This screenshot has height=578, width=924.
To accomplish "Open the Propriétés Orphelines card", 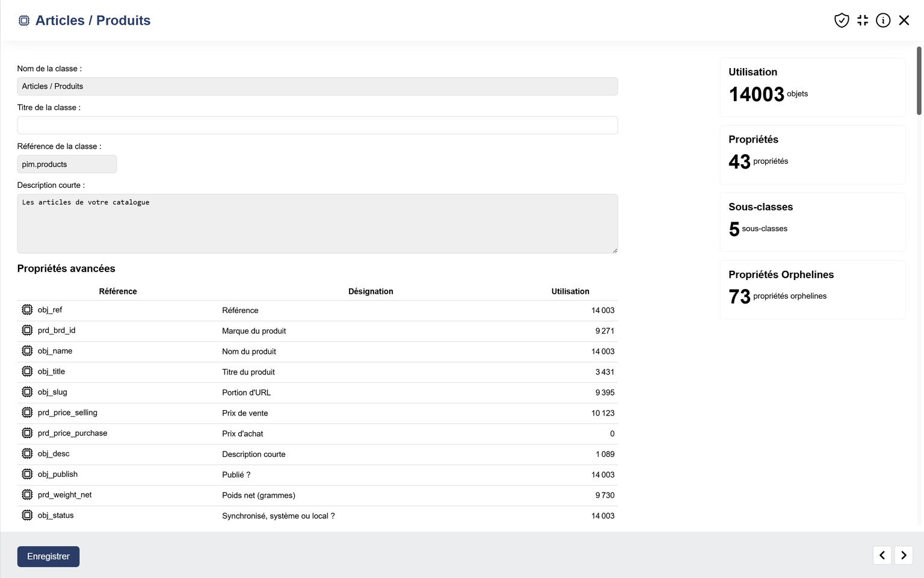I will click(812, 290).
